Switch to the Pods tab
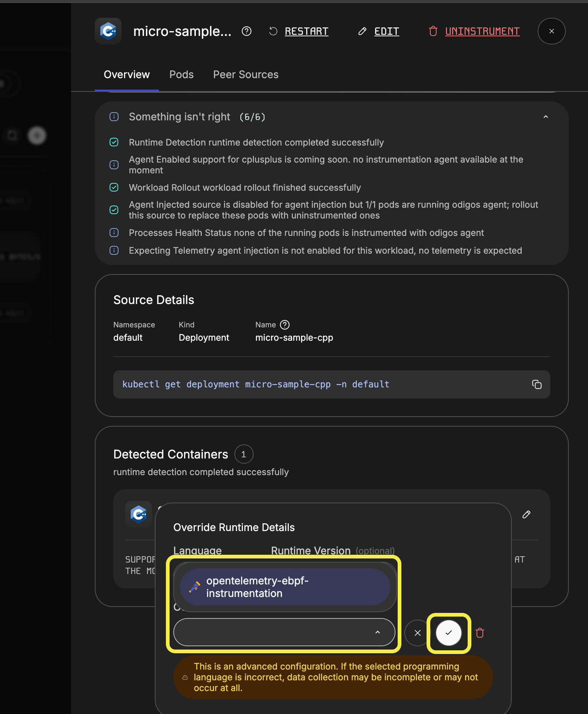588x714 pixels. pyautogui.click(x=181, y=75)
